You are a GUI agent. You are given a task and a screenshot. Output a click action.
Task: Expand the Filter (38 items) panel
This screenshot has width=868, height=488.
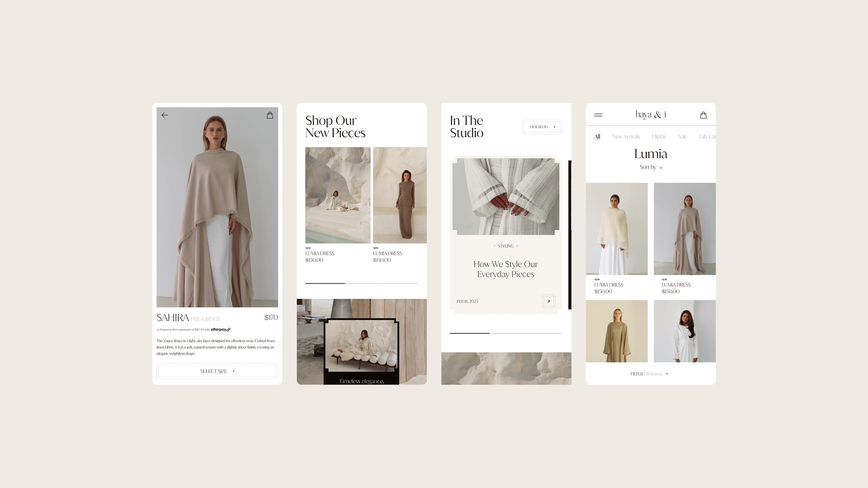point(649,374)
